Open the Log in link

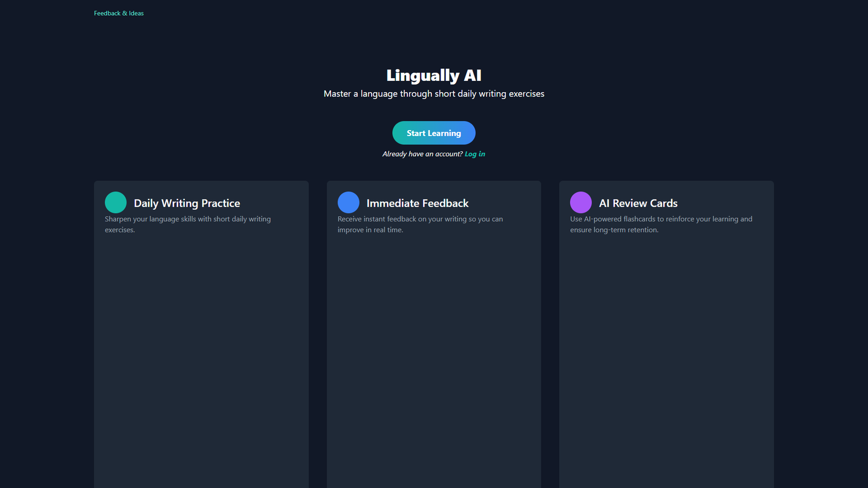(x=474, y=153)
